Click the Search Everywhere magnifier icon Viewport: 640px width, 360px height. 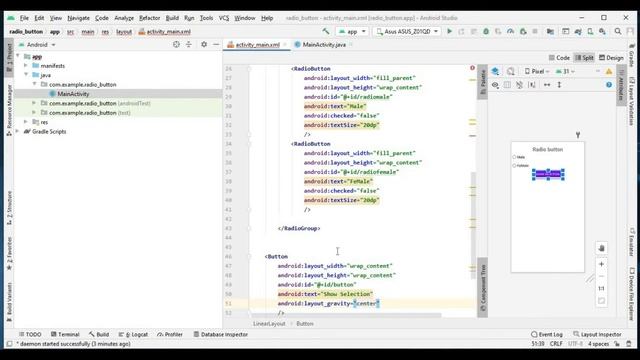pyautogui.click(x=618, y=31)
